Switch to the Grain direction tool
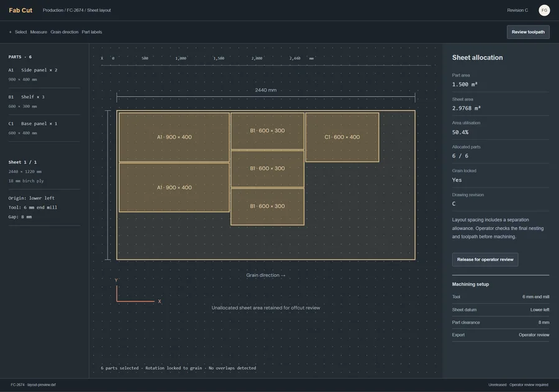 click(x=64, y=32)
